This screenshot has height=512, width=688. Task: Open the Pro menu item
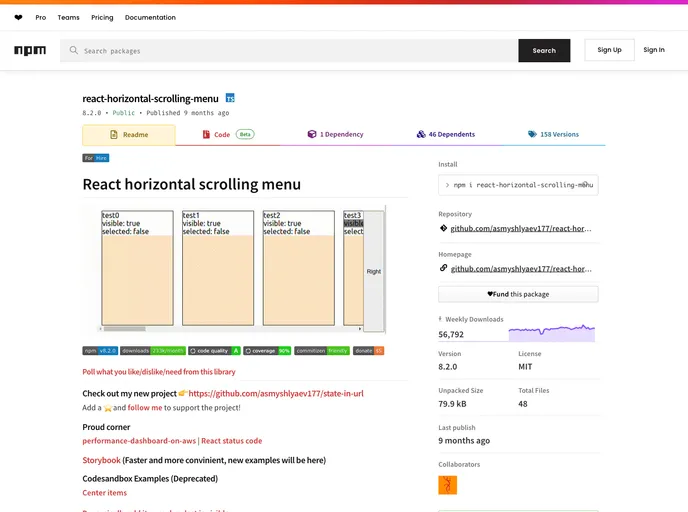click(41, 18)
